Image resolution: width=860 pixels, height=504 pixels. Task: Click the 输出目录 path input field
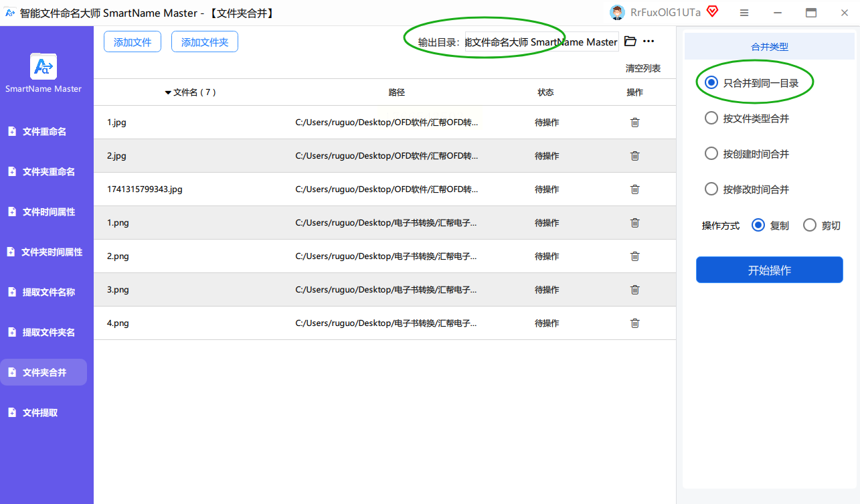point(542,41)
